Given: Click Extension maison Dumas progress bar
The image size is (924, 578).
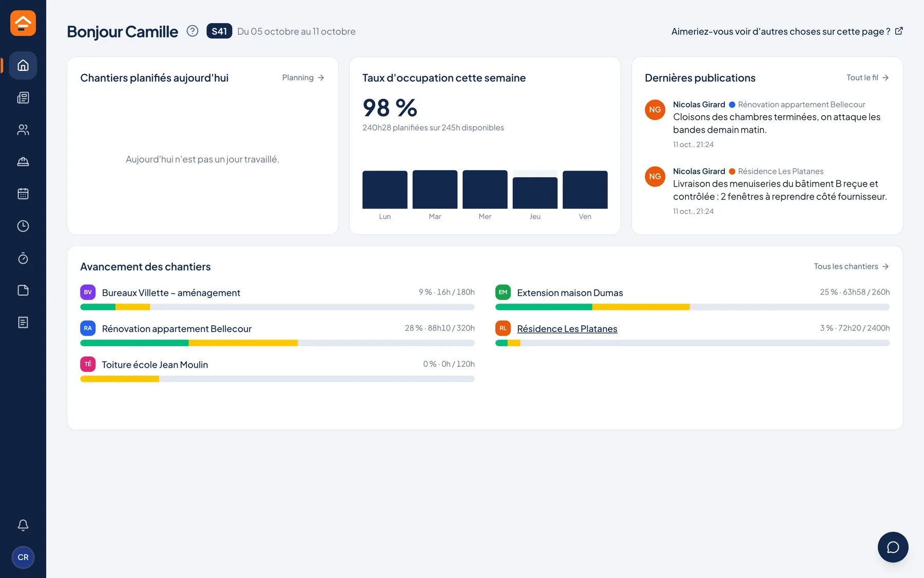Looking at the screenshot, I should (692, 307).
